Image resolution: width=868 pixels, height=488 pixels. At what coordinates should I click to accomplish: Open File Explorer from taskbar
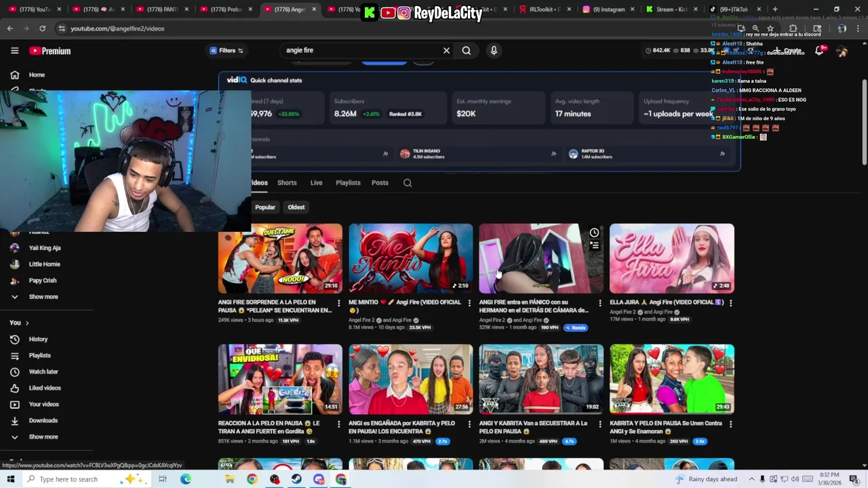(x=230, y=479)
